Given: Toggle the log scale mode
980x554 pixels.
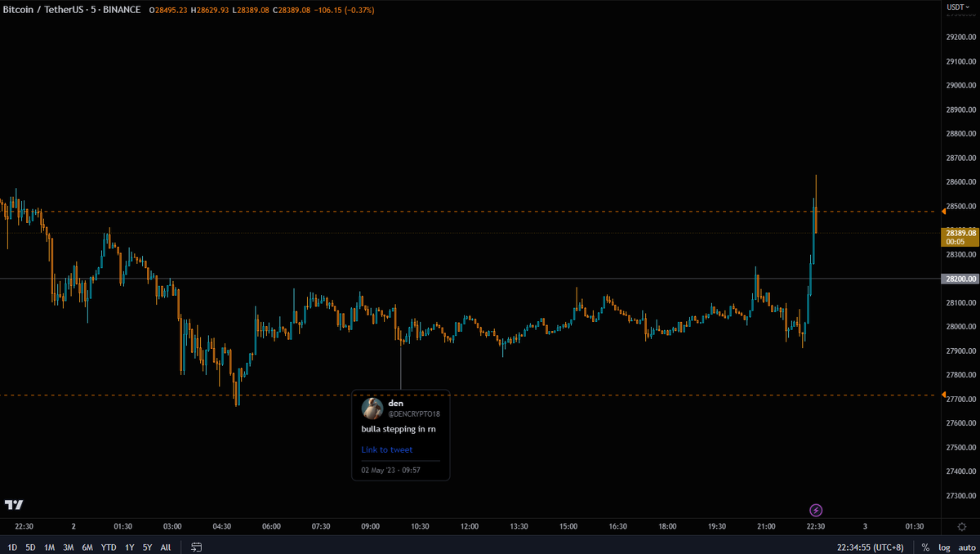Looking at the screenshot, I should [x=944, y=547].
